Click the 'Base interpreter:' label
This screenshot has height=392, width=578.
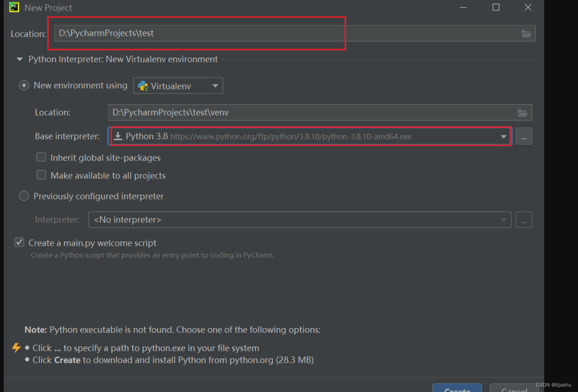pos(67,136)
